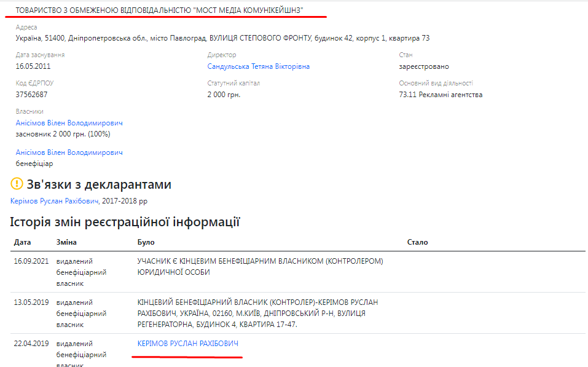Click the зареєстровано status value
The height and width of the screenshot is (367, 588).
click(424, 66)
